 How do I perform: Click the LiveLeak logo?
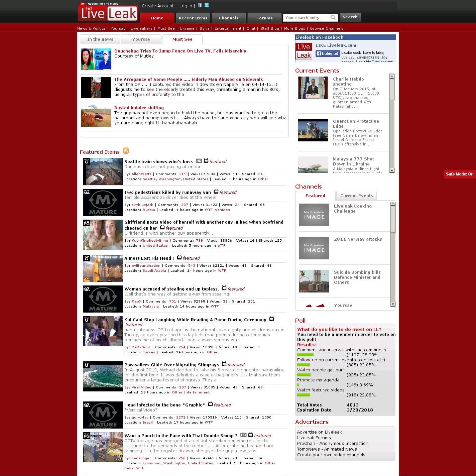click(x=108, y=13)
